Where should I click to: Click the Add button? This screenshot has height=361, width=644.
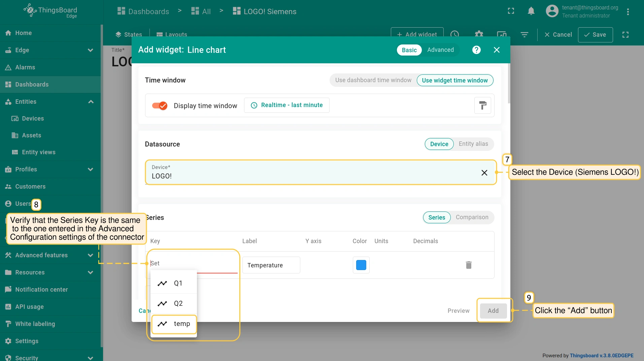point(493,310)
